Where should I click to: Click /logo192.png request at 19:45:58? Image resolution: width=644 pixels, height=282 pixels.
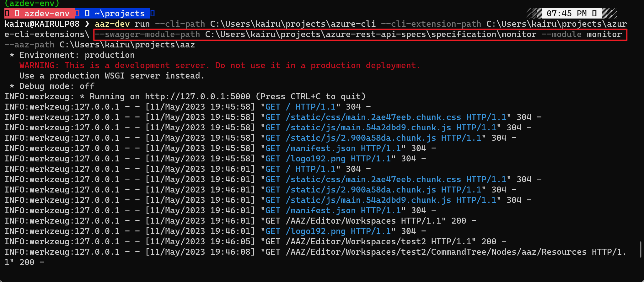click(x=328, y=159)
